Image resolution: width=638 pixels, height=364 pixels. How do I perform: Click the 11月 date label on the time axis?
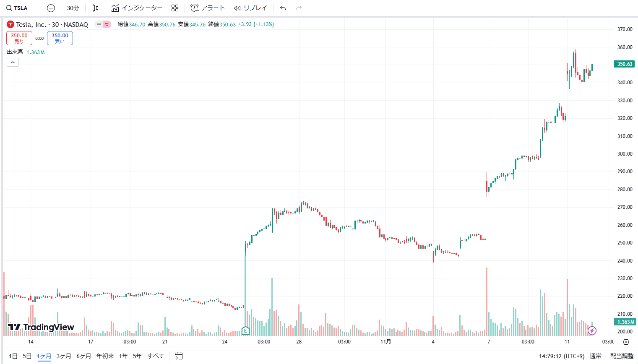pyautogui.click(x=385, y=342)
